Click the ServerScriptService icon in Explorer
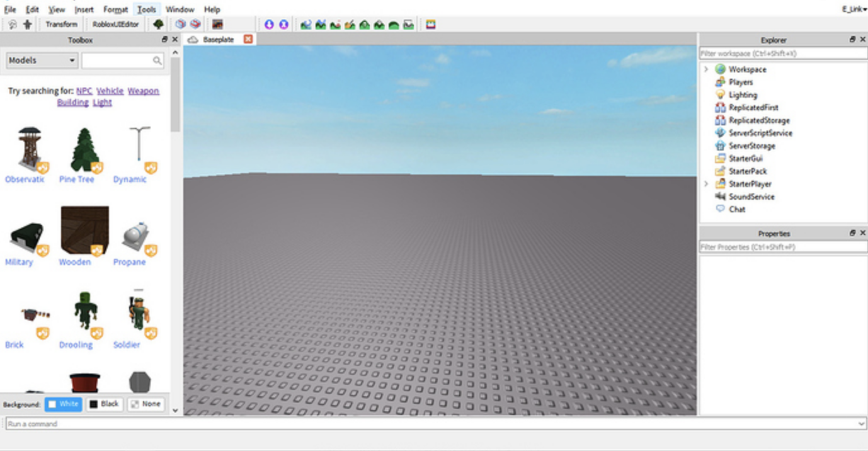 pos(721,133)
